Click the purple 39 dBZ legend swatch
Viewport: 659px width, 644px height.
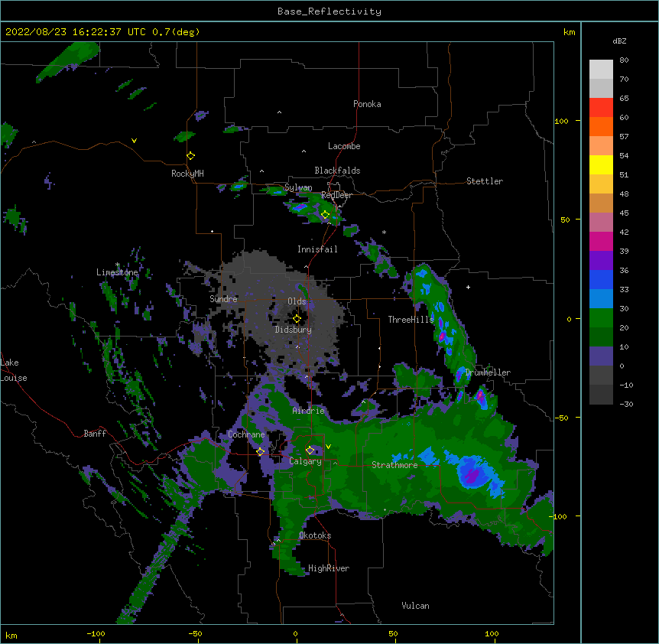[x=601, y=261]
